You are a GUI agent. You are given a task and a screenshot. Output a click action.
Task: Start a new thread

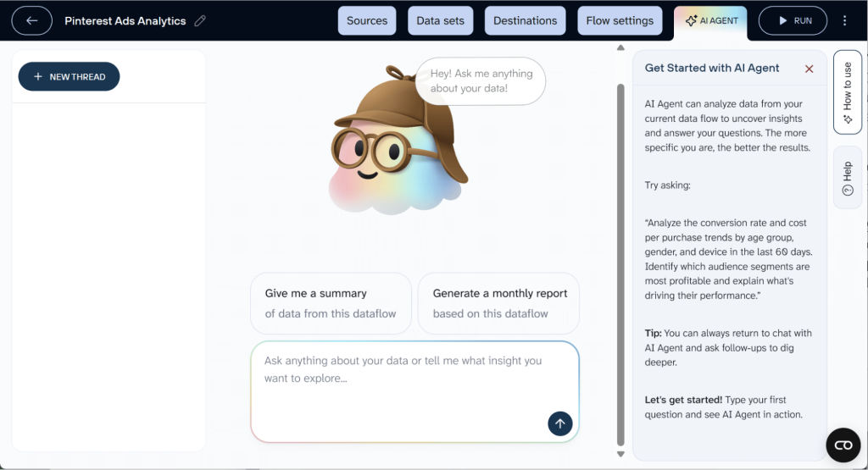click(69, 77)
